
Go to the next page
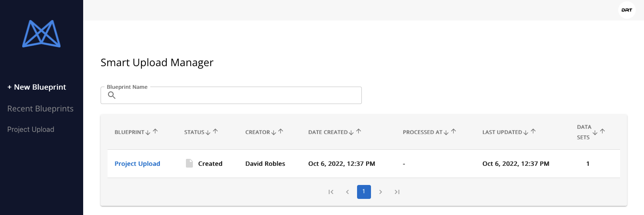click(381, 192)
